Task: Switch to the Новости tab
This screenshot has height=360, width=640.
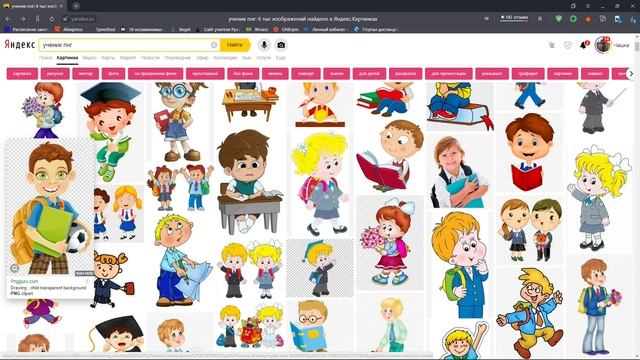Action: click(x=150, y=58)
